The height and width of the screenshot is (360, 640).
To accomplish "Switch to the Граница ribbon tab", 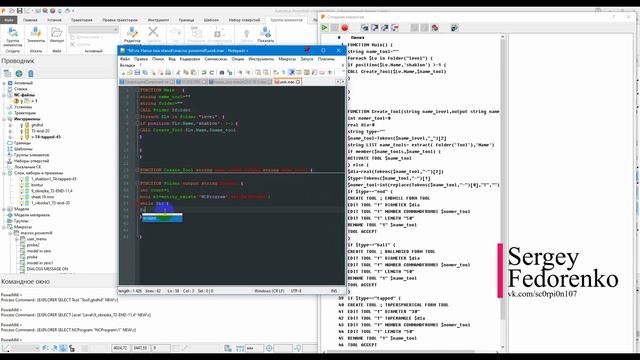I will click(186, 20).
